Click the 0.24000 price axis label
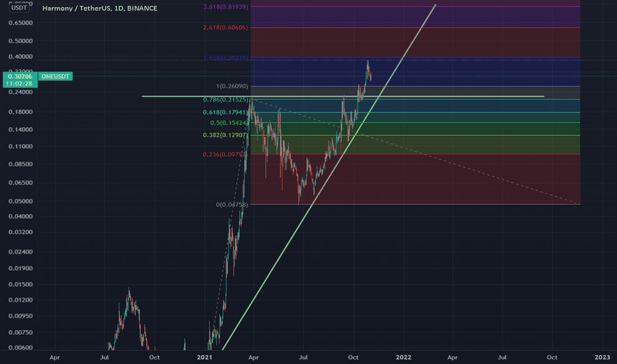Image resolution: width=617 pixels, height=364 pixels. point(21,92)
